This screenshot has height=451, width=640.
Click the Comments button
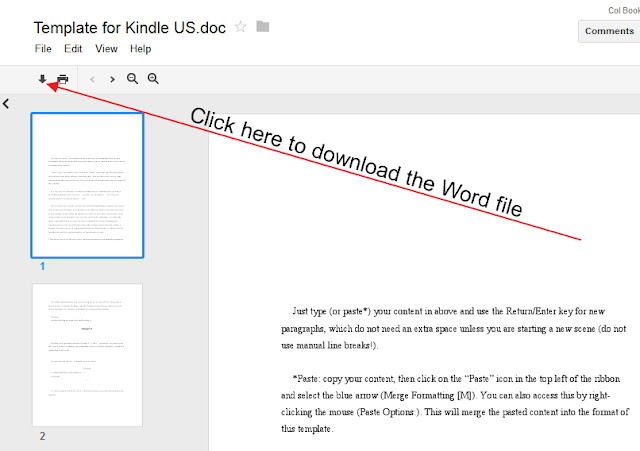[x=609, y=31]
